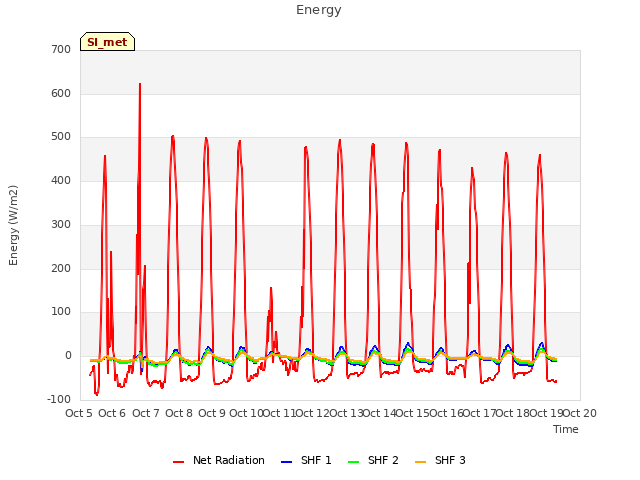640x480 pixels.
Task: Click the 400 y-axis tick label
Action: pos(61,180)
